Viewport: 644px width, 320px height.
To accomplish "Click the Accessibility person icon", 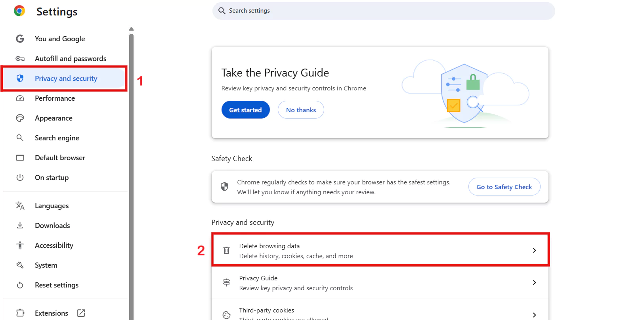I will (x=20, y=245).
